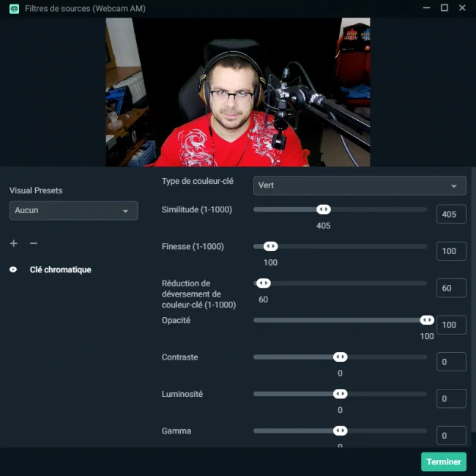
Task: Open the Visual Presets dropdown showing Aucun
Action: (x=74, y=211)
